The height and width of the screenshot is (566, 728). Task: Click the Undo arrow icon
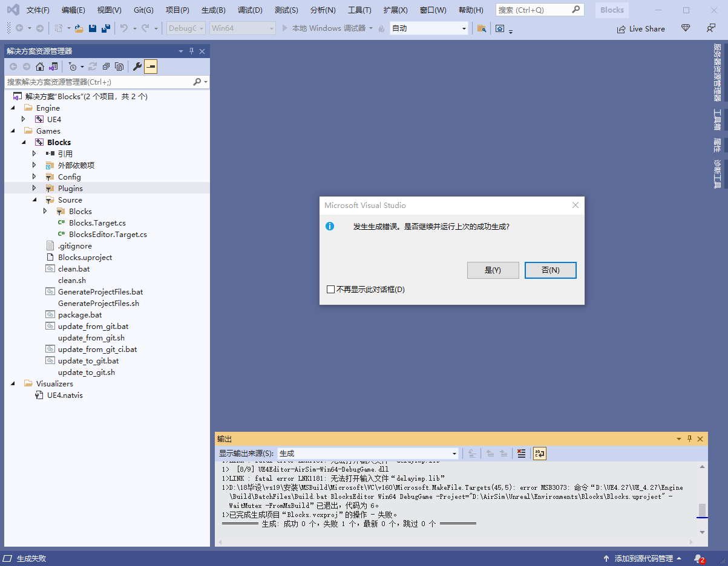tap(124, 28)
